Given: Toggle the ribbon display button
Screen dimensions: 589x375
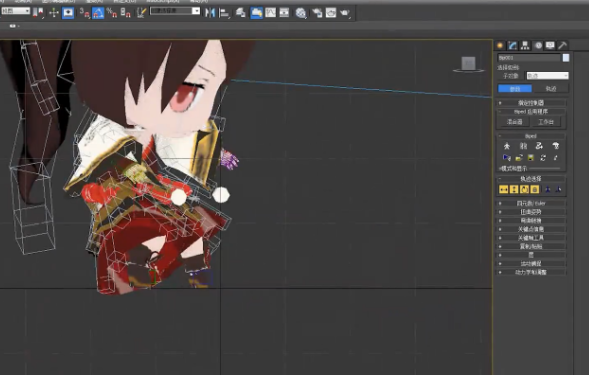Looking at the screenshot, I should point(257,13).
